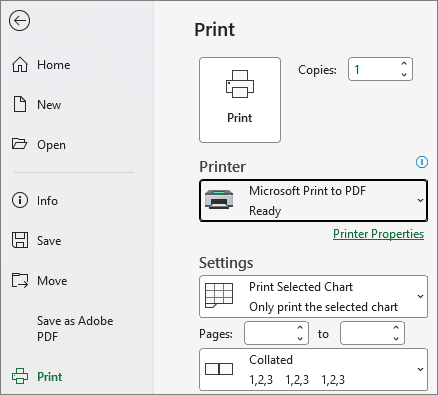Decrease the Pages start value arrow

[300, 339]
